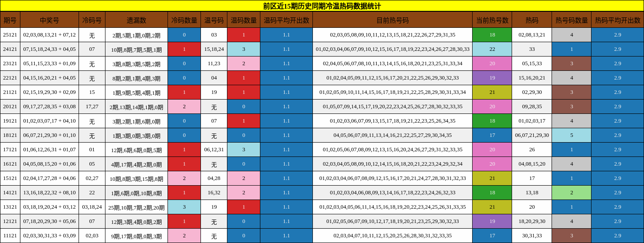Select red cold count 1 in row 24121
Viewport: 644px width, 243px height.
[x=184, y=49]
